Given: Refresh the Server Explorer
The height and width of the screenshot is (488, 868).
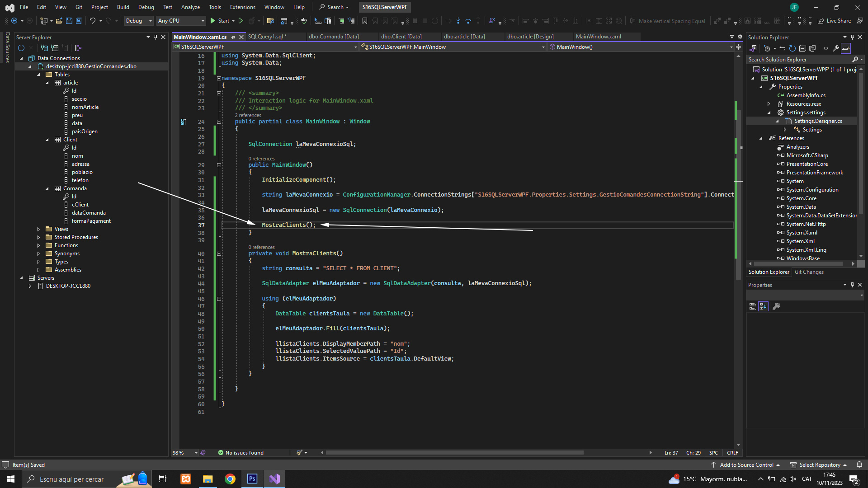Looking at the screenshot, I should [21, 48].
